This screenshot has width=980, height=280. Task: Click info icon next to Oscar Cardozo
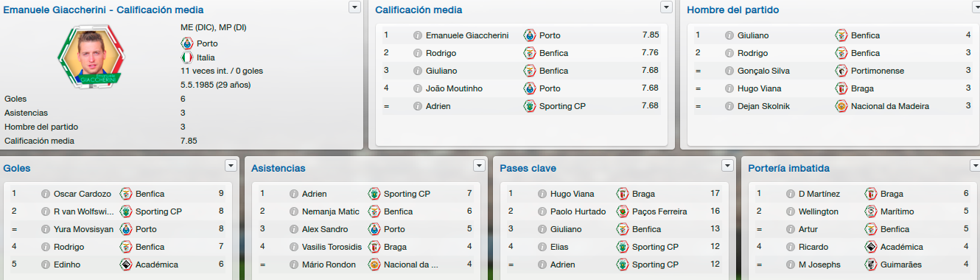click(46, 194)
